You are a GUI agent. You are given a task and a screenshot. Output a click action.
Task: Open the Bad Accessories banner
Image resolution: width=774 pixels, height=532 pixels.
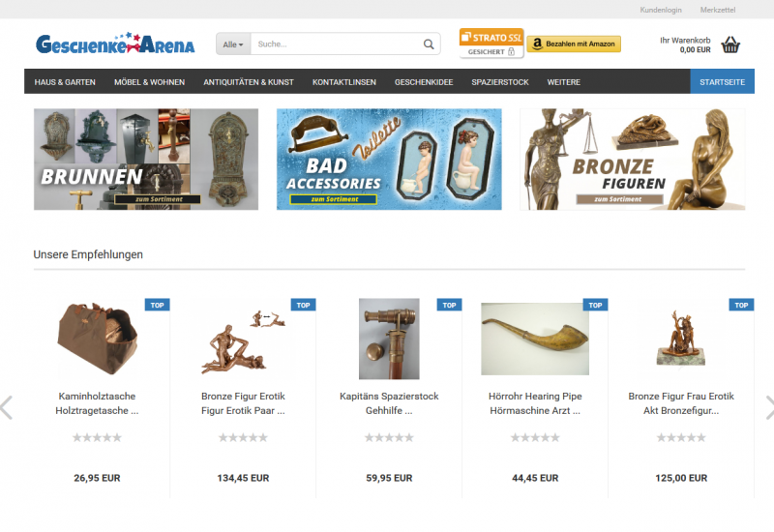[389, 160]
